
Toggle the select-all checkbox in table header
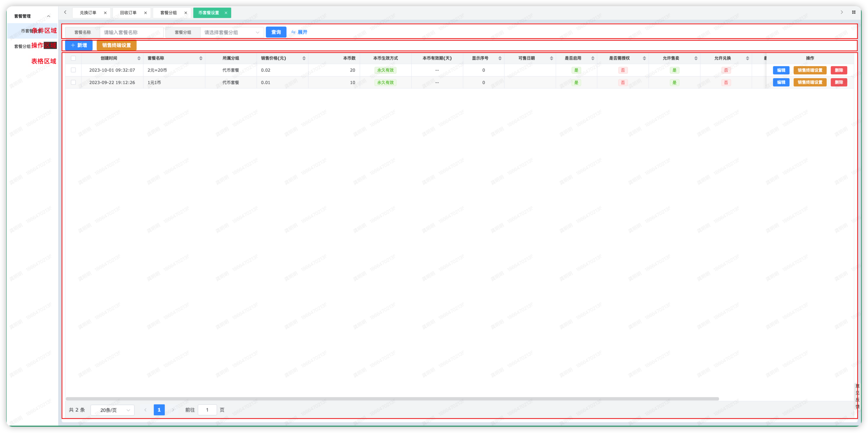[x=73, y=58]
